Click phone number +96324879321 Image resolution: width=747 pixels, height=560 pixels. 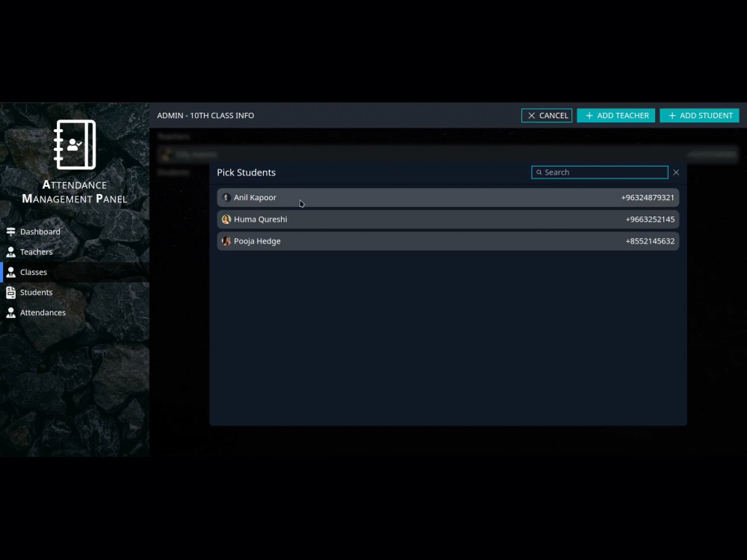[x=648, y=198]
